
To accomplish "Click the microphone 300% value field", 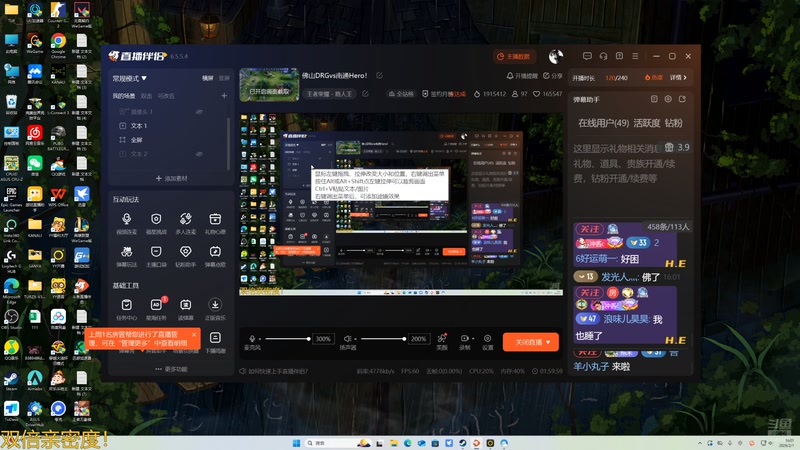I will [323, 339].
